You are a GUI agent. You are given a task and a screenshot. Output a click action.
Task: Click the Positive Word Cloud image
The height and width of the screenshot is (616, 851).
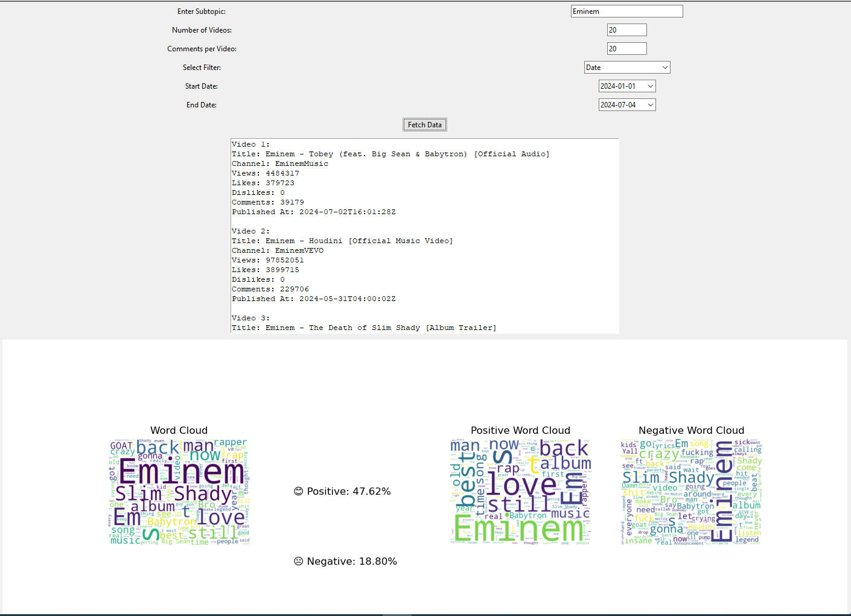(x=520, y=492)
